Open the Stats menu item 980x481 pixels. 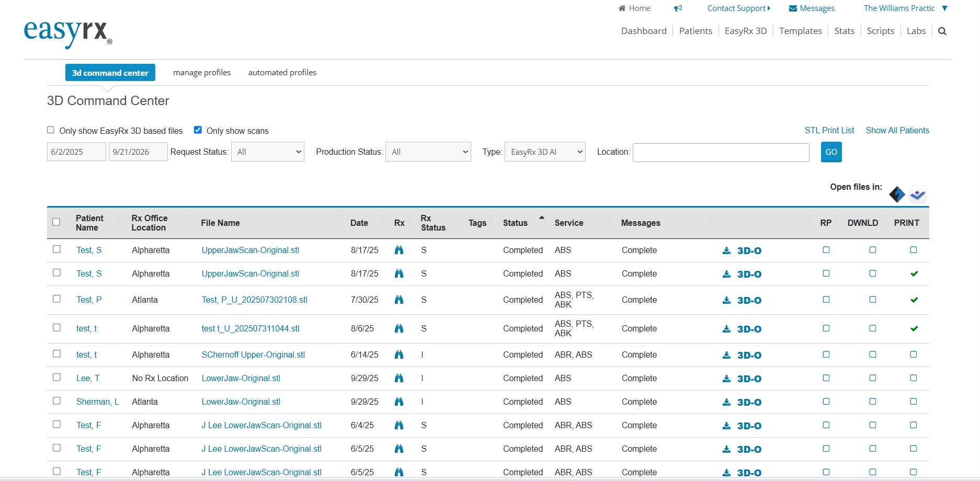(x=845, y=31)
